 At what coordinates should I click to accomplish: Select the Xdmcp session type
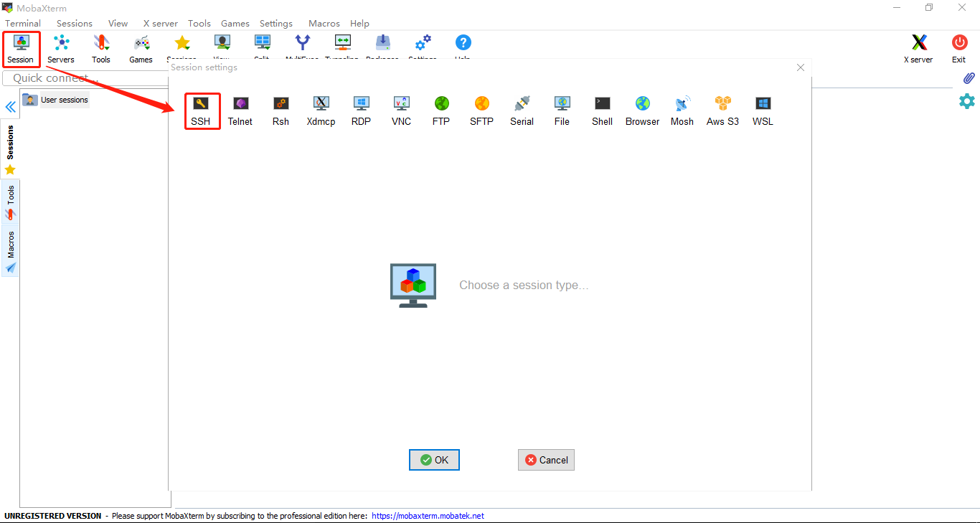(x=321, y=111)
